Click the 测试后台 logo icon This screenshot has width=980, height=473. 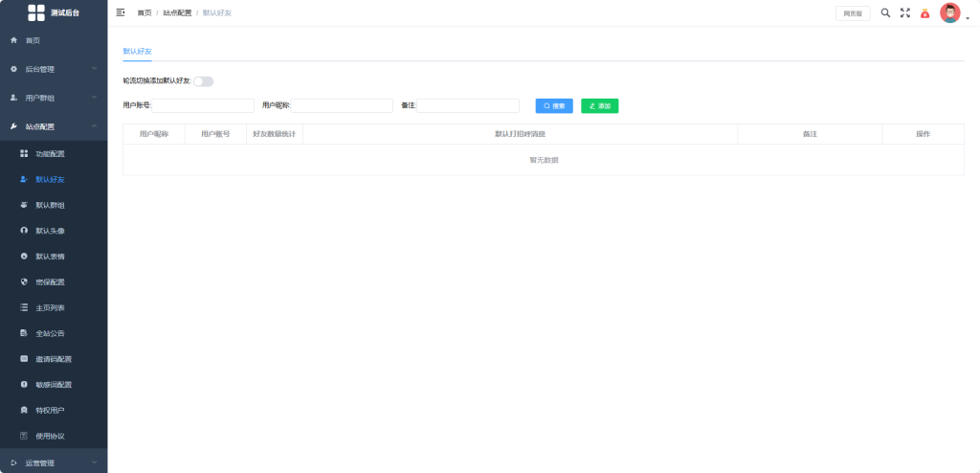36,12
